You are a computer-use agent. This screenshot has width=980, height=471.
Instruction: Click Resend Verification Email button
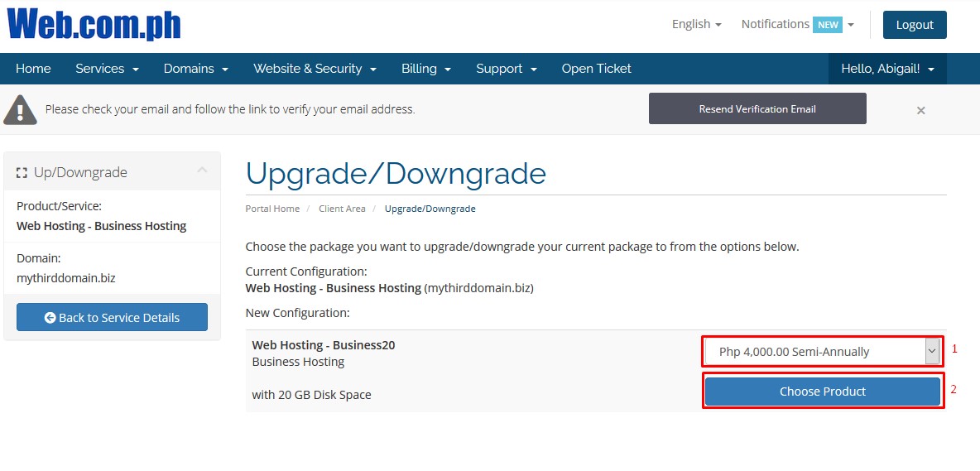coord(757,108)
